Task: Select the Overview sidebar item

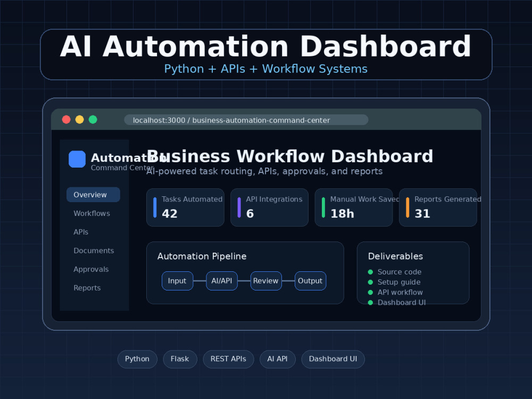Action: 93,195
